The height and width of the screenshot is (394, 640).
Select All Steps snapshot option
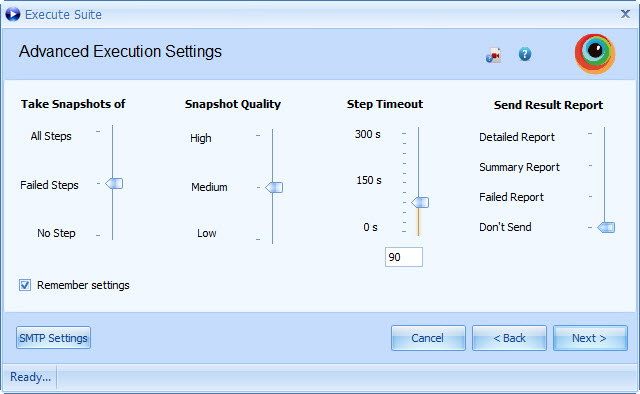(51, 136)
